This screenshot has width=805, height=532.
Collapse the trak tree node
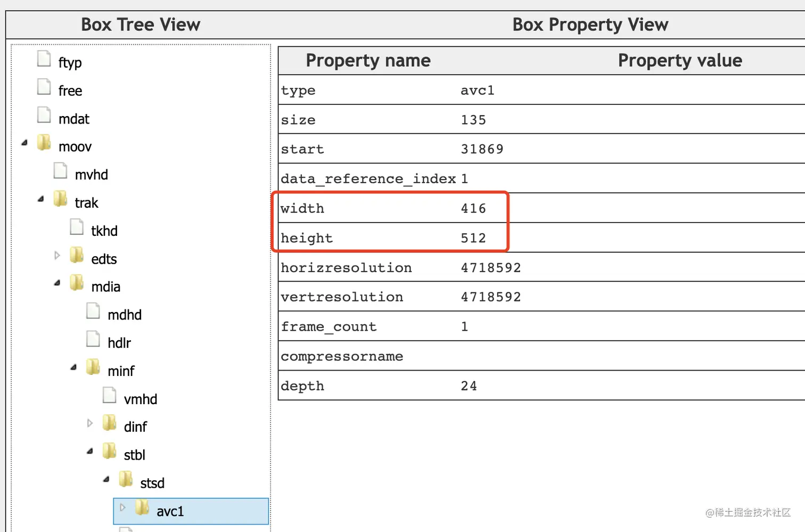coord(41,199)
